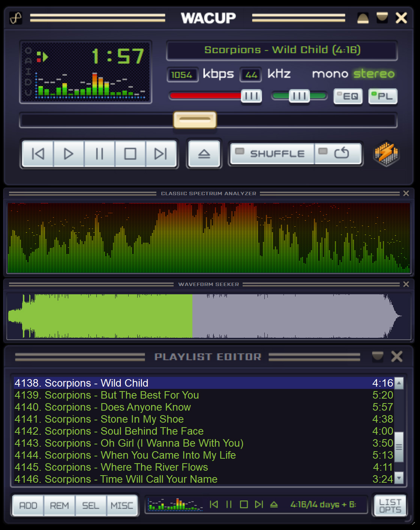Click the lightning bolt WACUP logo icon

(x=386, y=154)
